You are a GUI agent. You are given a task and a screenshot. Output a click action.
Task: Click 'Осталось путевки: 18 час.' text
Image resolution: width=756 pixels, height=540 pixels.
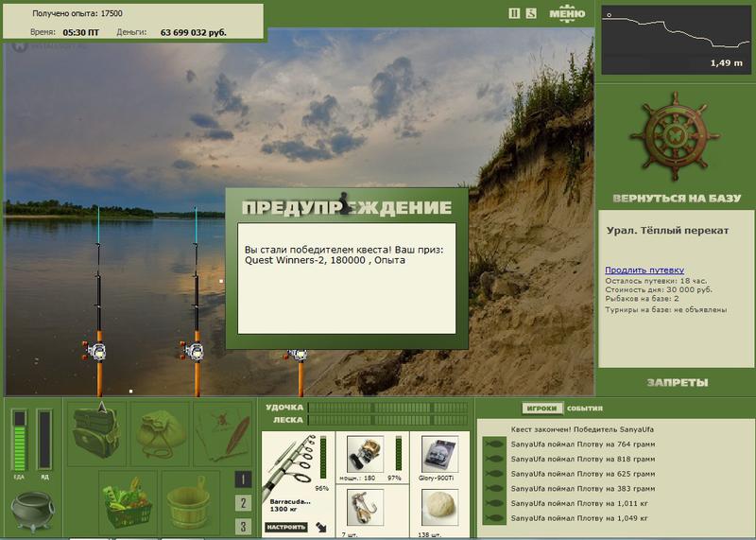tap(656, 281)
